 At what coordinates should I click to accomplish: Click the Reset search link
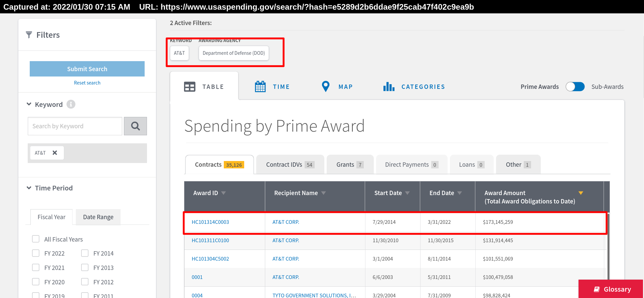pos(87,83)
